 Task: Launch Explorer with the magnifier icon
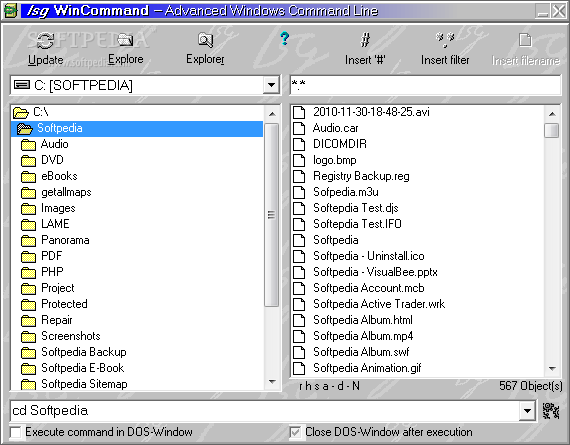205,40
